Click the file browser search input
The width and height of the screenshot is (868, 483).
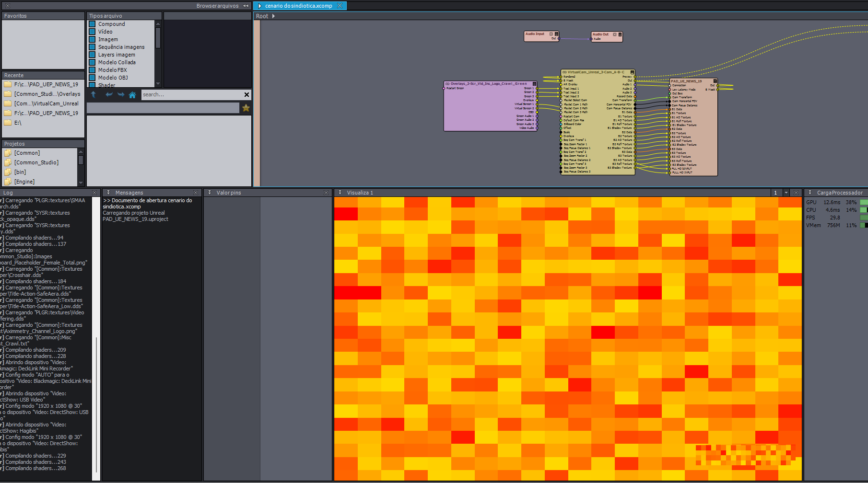tap(192, 95)
